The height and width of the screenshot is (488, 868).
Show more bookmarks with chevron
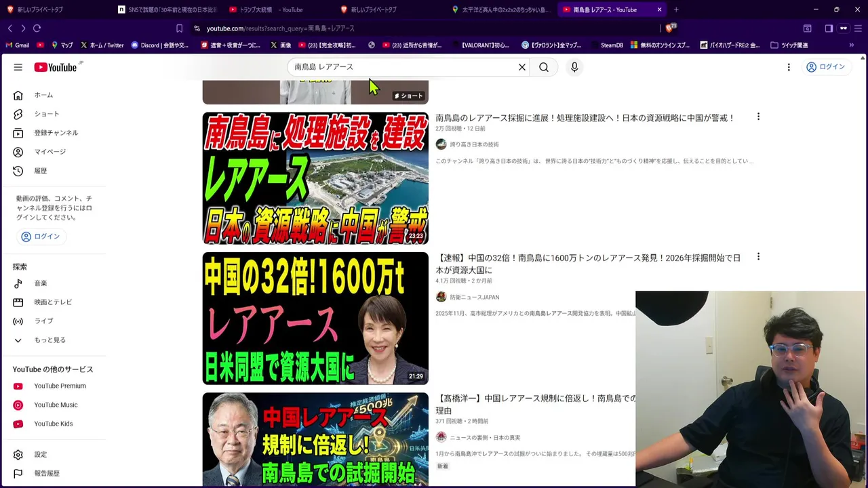click(852, 45)
